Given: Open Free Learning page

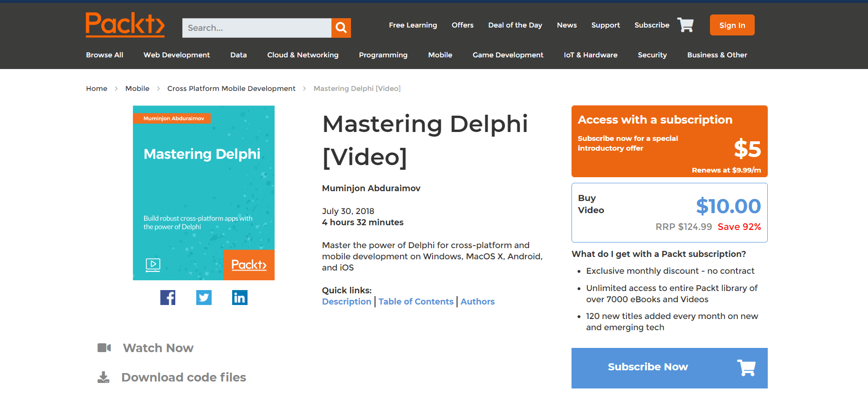Looking at the screenshot, I should [x=413, y=25].
